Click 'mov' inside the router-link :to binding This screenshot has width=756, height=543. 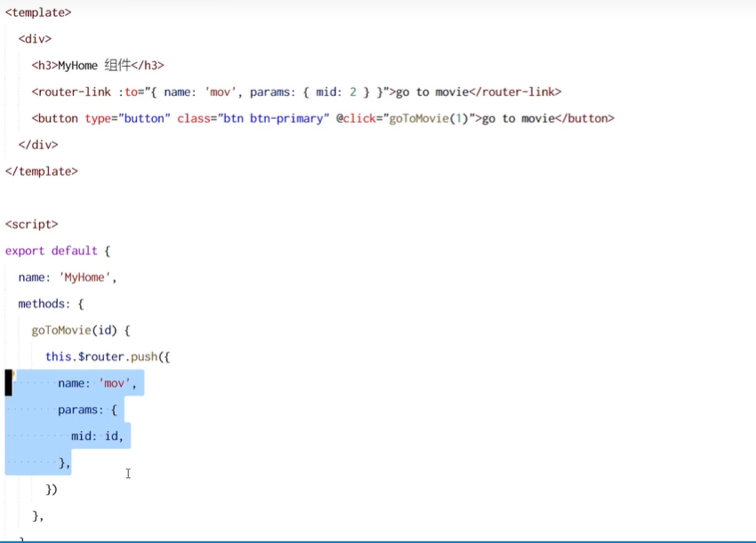coord(221,92)
